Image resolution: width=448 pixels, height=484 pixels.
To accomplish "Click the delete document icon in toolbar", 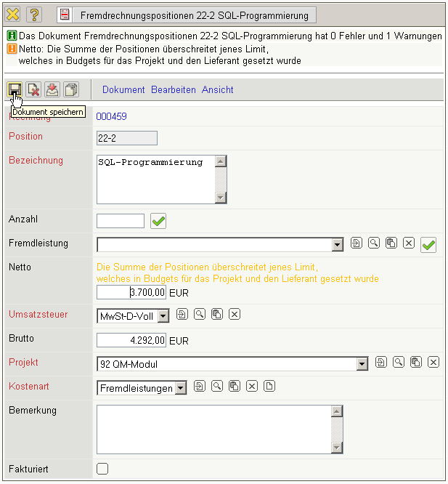I will coord(33,89).
